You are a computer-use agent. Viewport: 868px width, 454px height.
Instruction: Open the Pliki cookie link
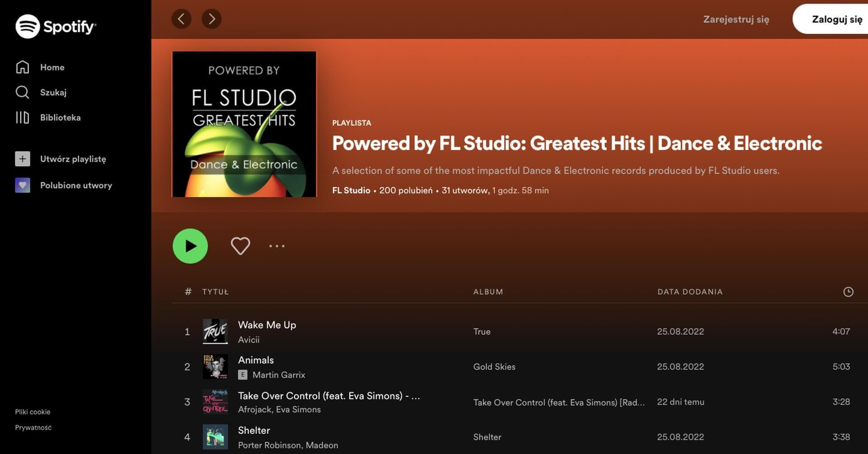point(33,412)
